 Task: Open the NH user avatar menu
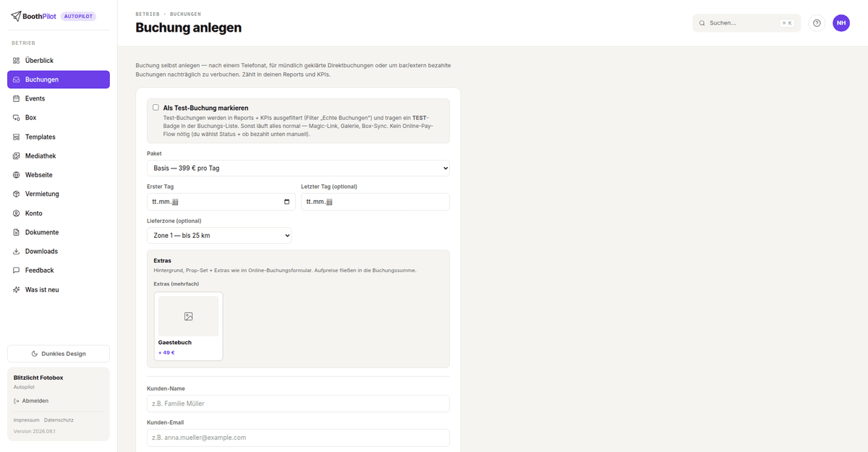coord(841,23)
